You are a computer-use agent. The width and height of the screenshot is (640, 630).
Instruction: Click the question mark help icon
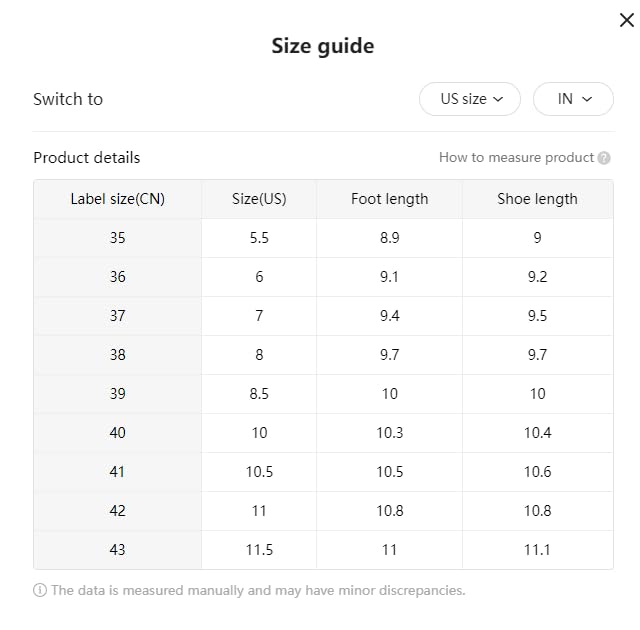point(604,158)
